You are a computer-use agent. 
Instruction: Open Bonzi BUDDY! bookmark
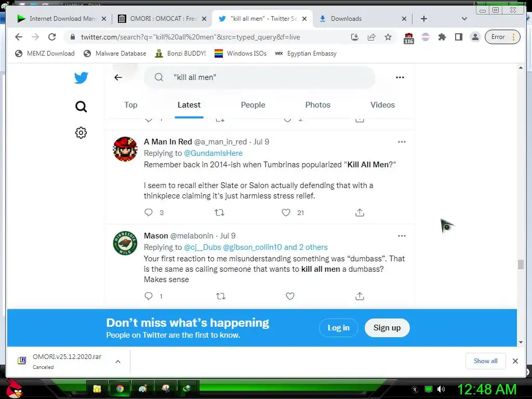pyautogui.click(x=180, y=54)
